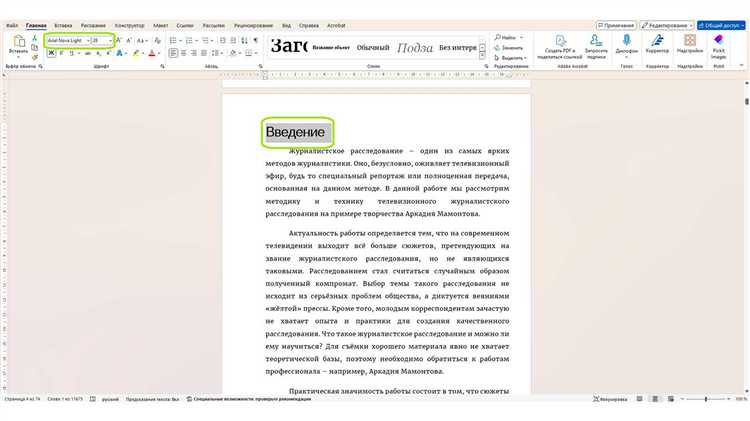The width and height of the screenshot is (750, 421).
Task: Decrease font size with the smaller A
Action: (129, 40)
